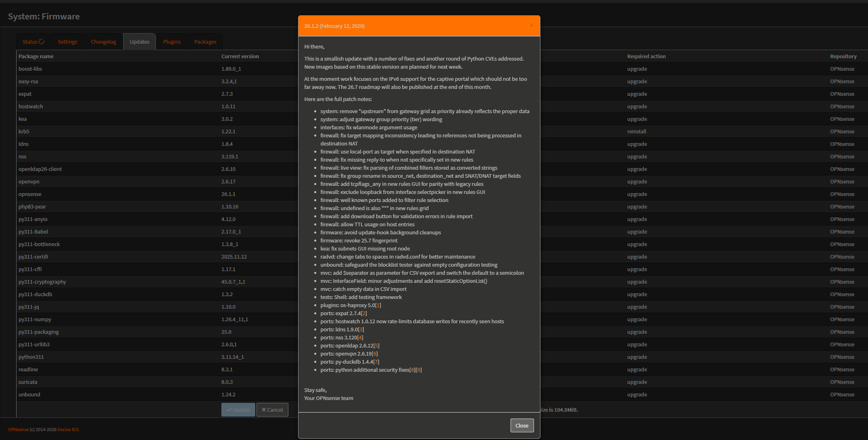
Task: Select the expat package name
Action: click(25, 94)
